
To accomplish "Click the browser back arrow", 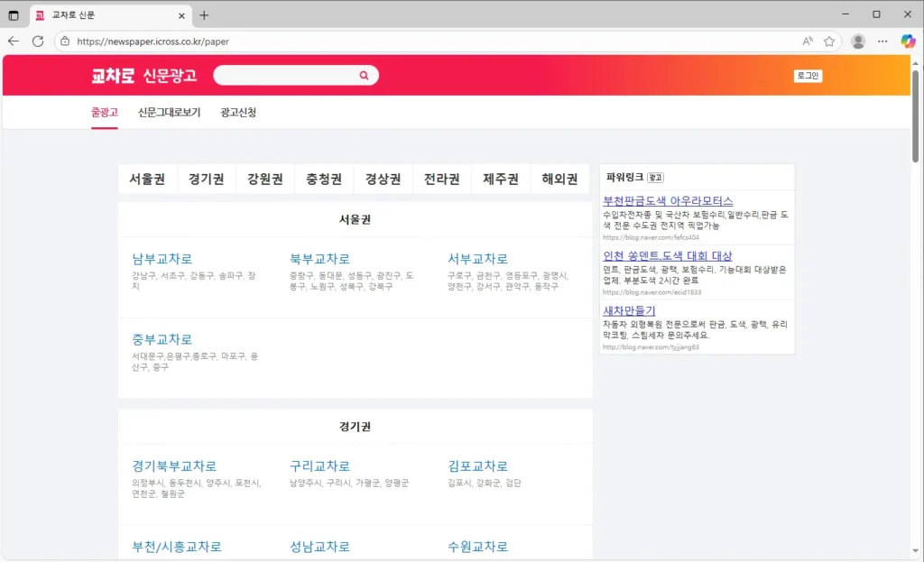I will 13,41.
